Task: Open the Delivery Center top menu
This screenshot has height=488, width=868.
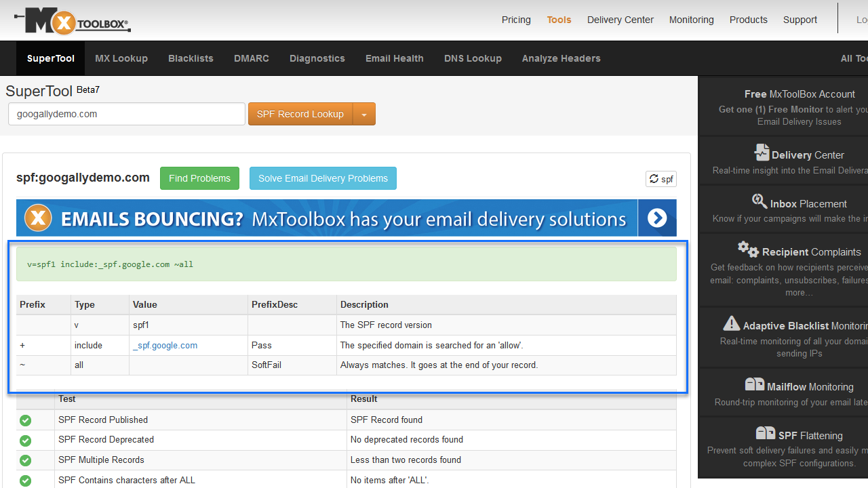Action: (620, 20)
